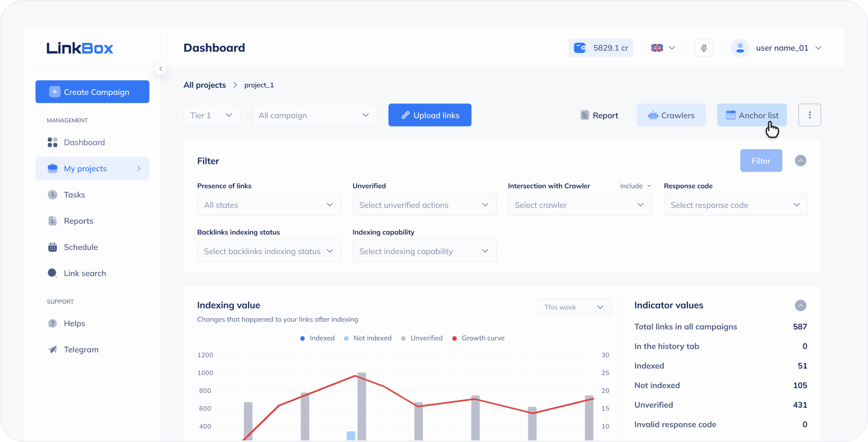Click the LinkBox logo
Viewport: 868px width, 442px height.
click(80, 48)
